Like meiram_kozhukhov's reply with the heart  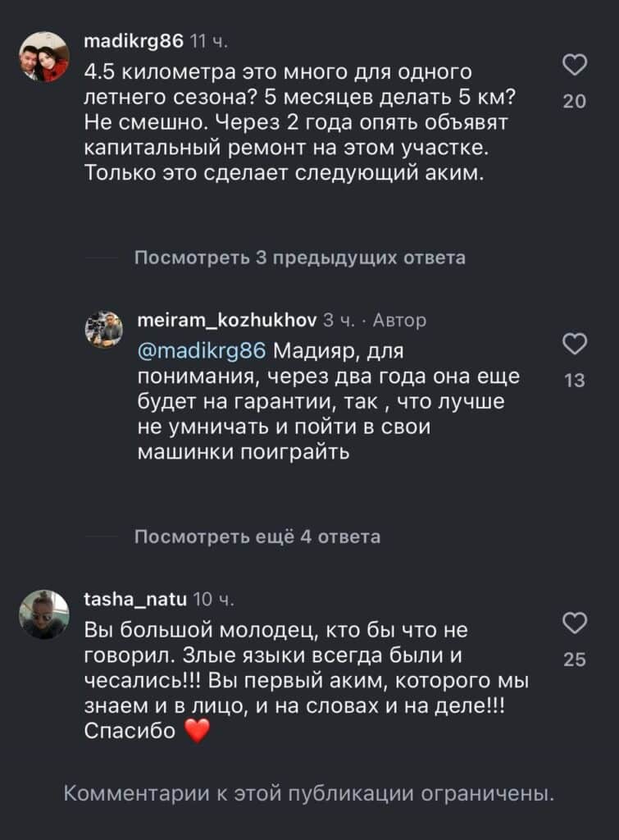576,345
